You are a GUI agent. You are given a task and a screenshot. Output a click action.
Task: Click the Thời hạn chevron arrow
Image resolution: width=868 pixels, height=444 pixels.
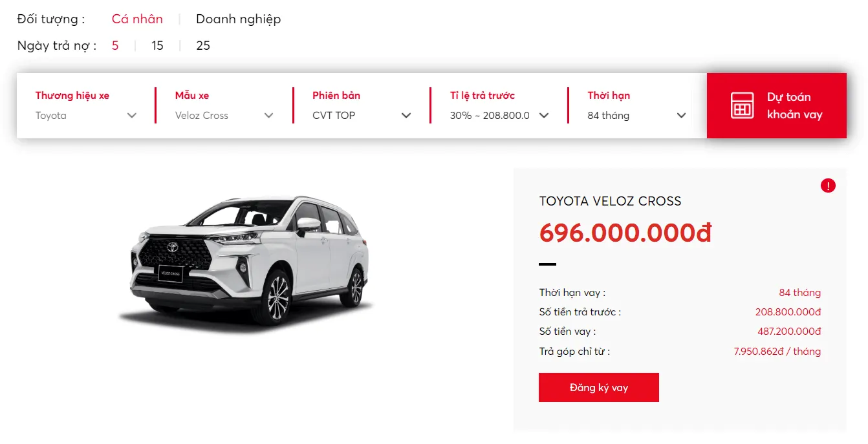(681, 116)
